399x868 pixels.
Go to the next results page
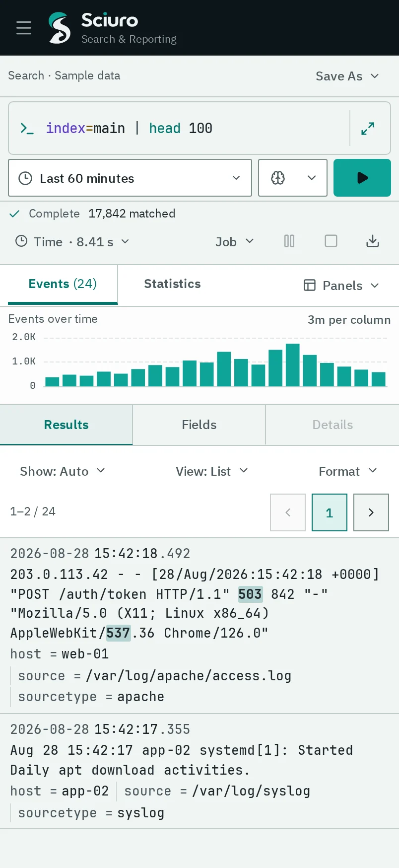(371, 512)
